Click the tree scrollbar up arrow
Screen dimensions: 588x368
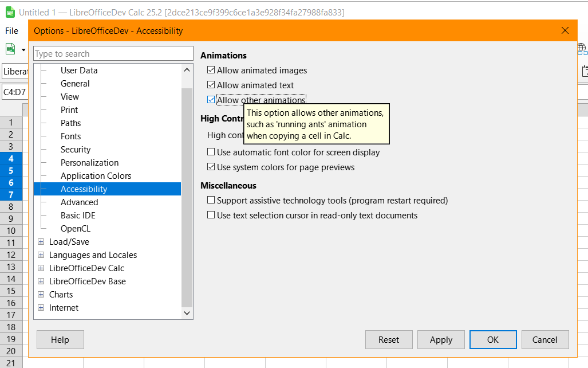(187, 70)
